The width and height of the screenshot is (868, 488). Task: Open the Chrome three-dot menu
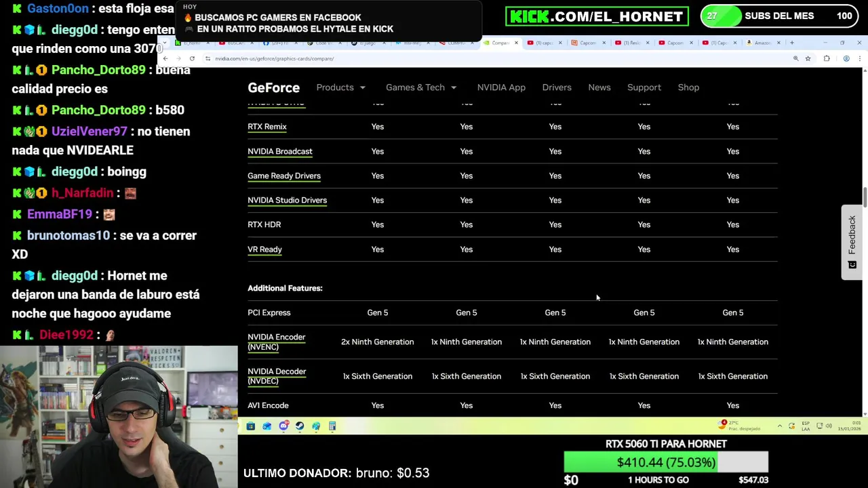pos(860,58)
